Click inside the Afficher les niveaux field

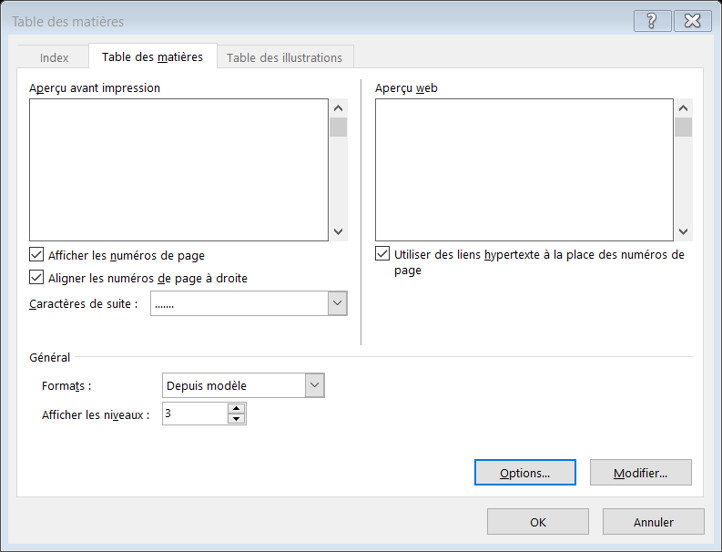(195, 413)
